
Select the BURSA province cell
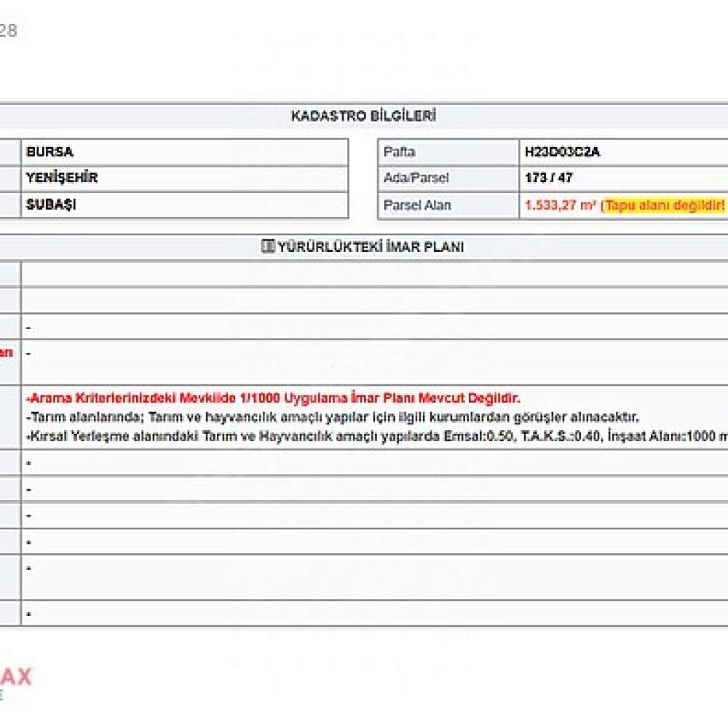tap(185, 152)
